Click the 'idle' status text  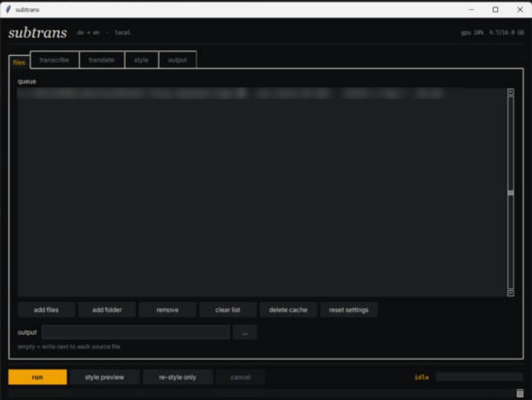[422, 377]
